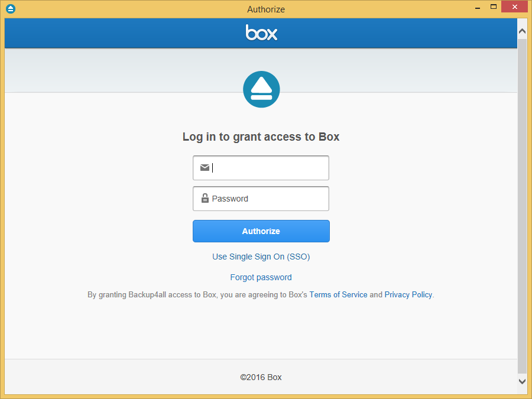Click the Log in to grant access heading
The width and height of the screenshot is (532, 399).
[x=261, y=137]
